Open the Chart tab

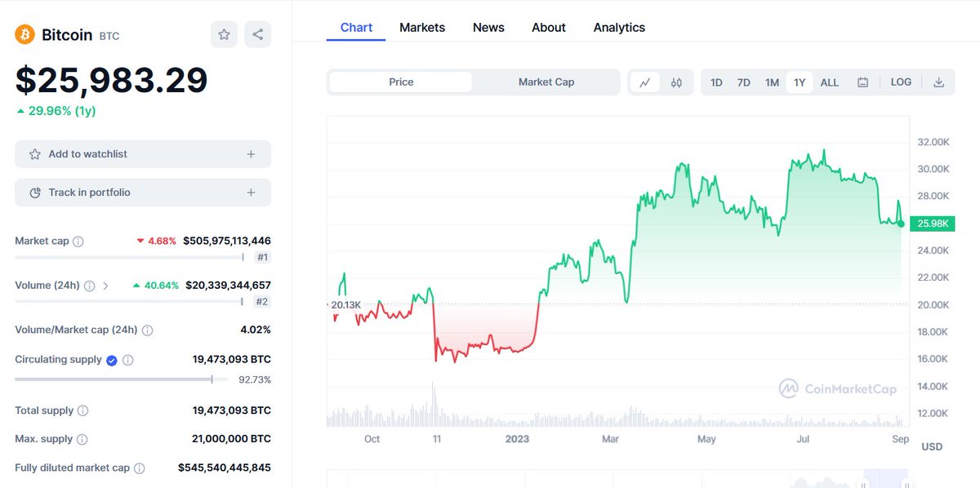(356, 28)
